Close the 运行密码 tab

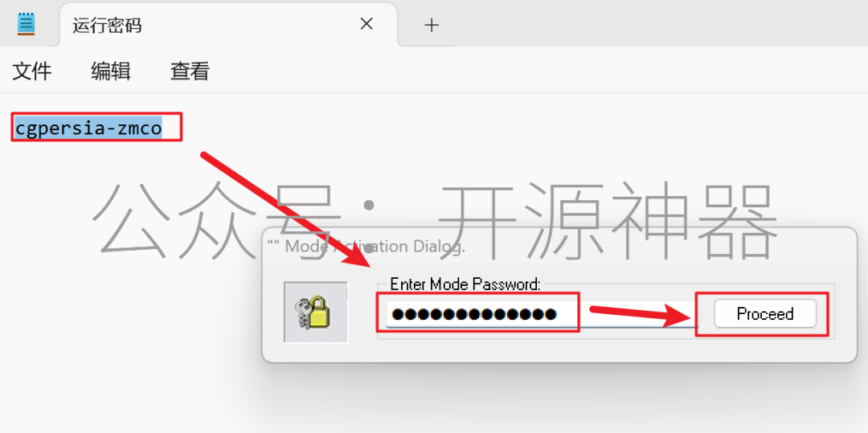coord(366,24)
